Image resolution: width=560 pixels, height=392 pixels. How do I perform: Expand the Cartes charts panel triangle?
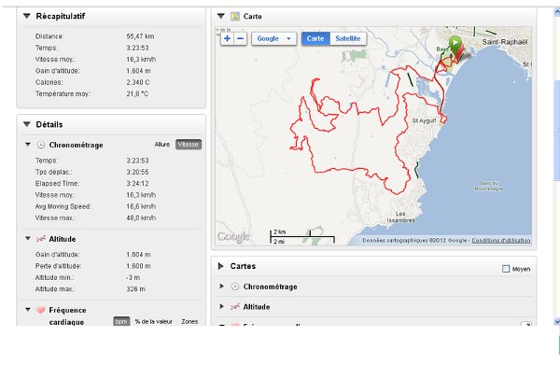(x=220, y=266)
